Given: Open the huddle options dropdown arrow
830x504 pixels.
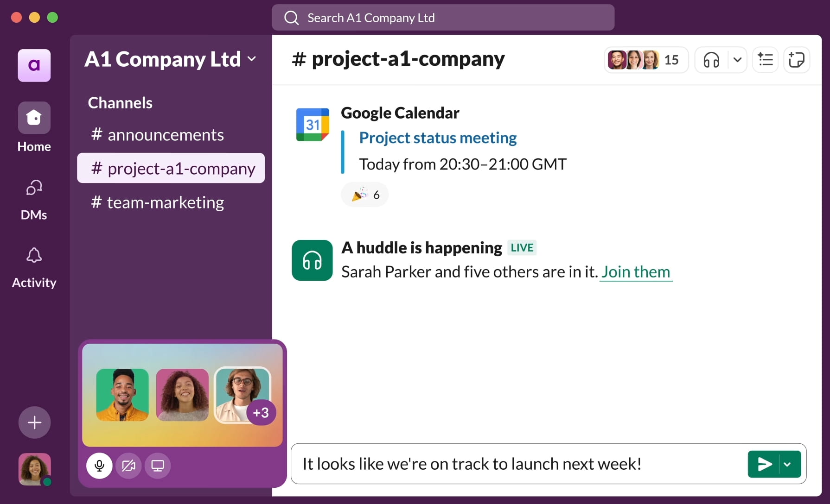Looking at the screenshot, I should pyautogui.click(x=737, y=60).
